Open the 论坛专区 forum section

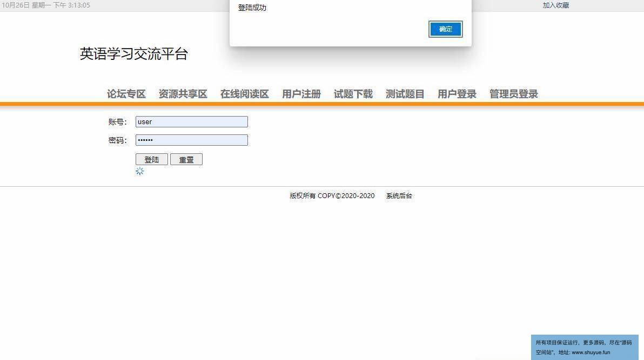coord(126,94)
